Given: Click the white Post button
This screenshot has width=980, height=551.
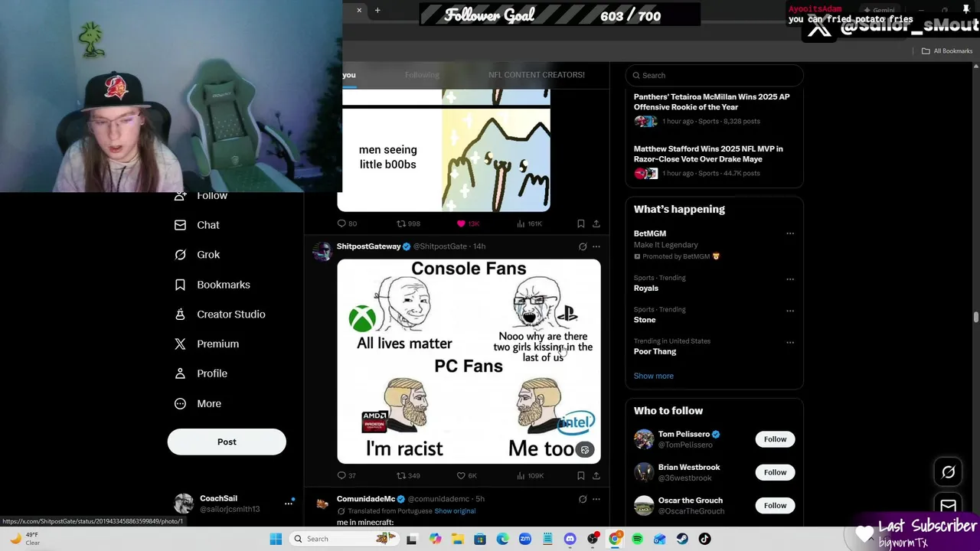Looking at the screenshot, I should click(x=227, y=442).
